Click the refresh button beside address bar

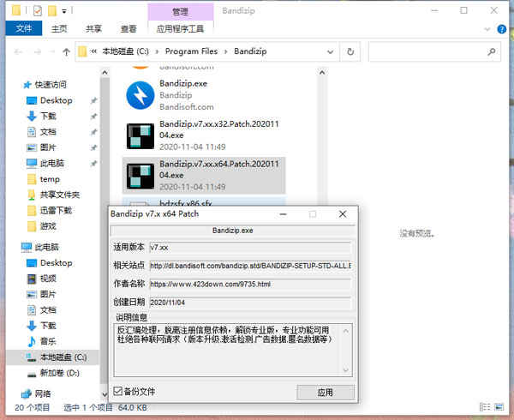[350, 51]
